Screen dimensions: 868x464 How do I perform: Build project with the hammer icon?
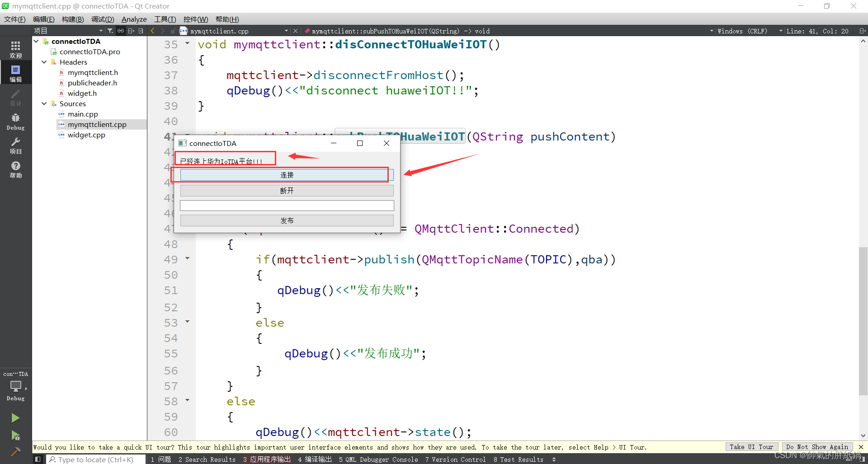pyautogui.click(x=15, y=452)
